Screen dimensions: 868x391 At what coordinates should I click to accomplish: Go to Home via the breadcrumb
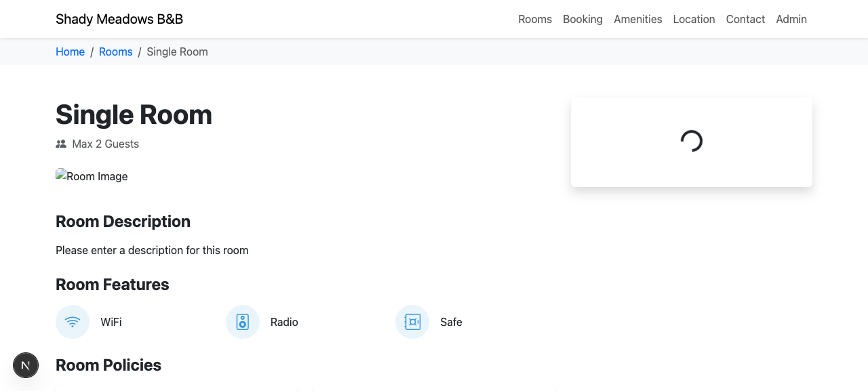[x=70, y=52]
